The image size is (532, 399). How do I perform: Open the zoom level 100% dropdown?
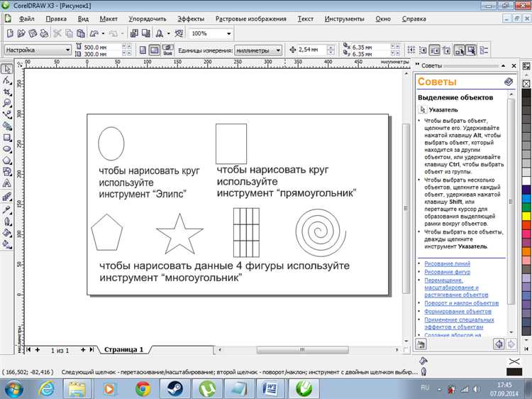[x=229, y=33]
